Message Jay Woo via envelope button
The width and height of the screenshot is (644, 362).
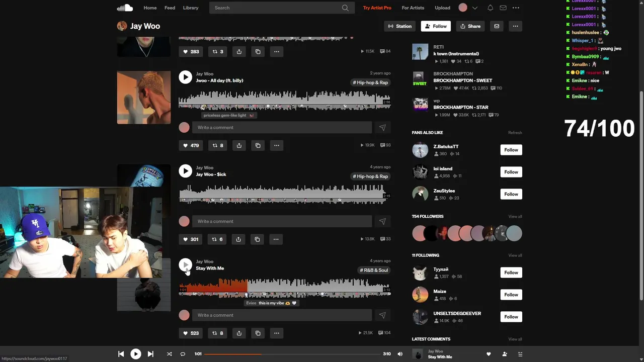[x=497, y=26]
